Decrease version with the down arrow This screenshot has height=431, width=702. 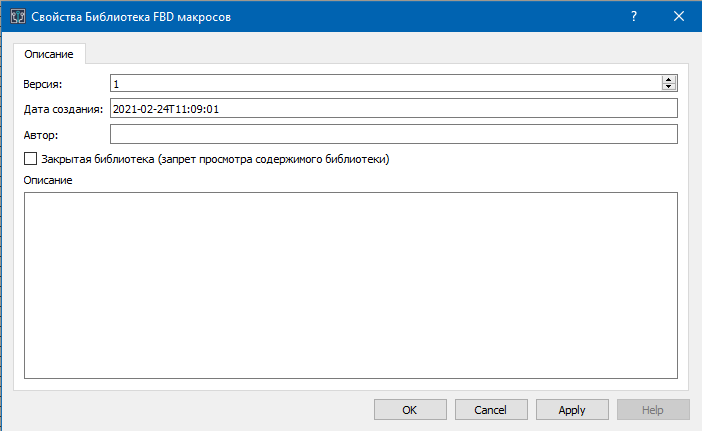pos(669,88)
